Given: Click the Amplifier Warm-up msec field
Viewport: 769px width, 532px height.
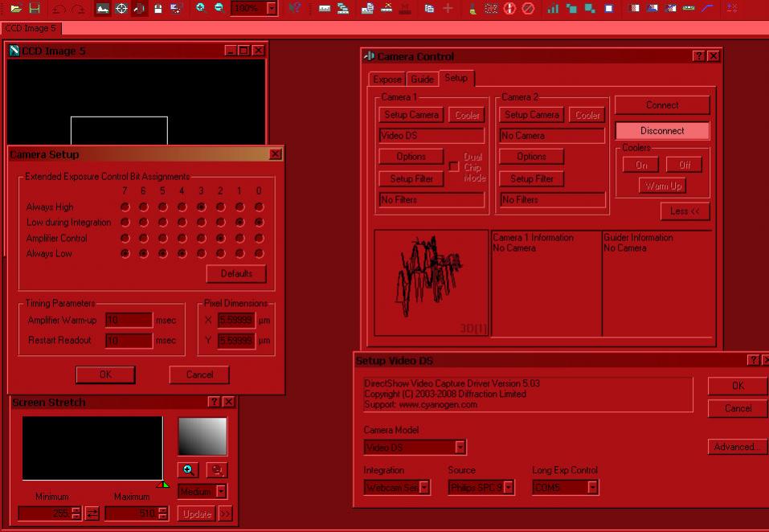Looking at the screenshot, I should click(x=129, y=320).
